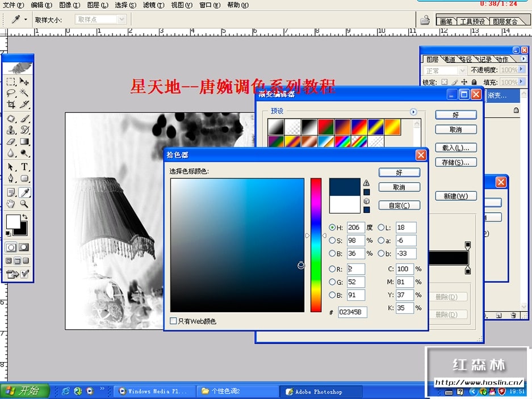Switch to the 通道 (Channels) tab
This screenshot has height=399, width=532.
(450, 60)
